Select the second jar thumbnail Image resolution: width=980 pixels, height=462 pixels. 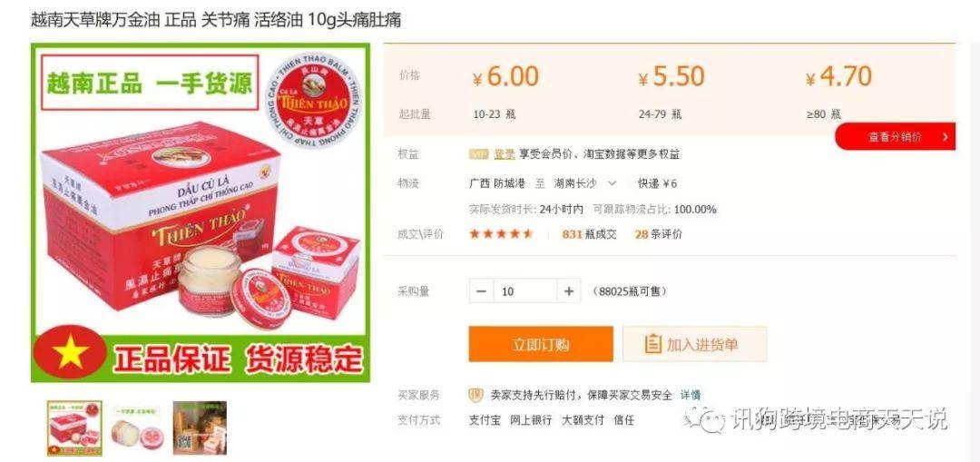coord(136,428)
